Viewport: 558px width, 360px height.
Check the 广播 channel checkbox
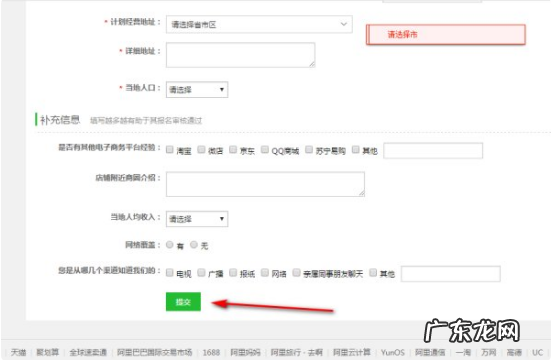point(201,272)
